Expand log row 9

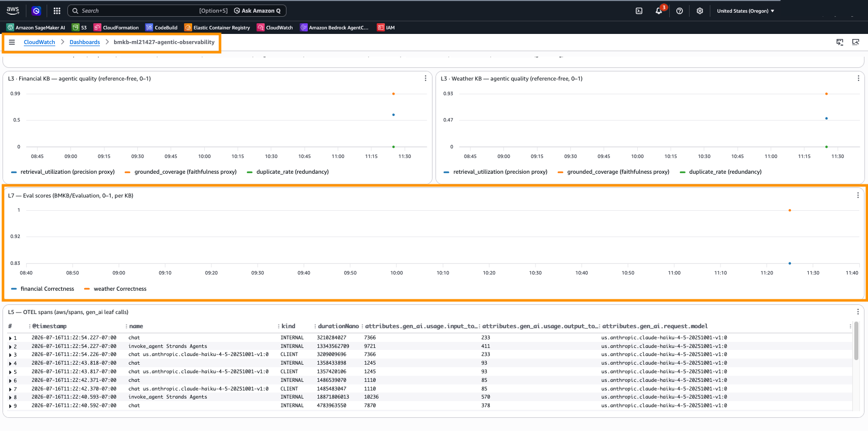[x=10, y=406]
